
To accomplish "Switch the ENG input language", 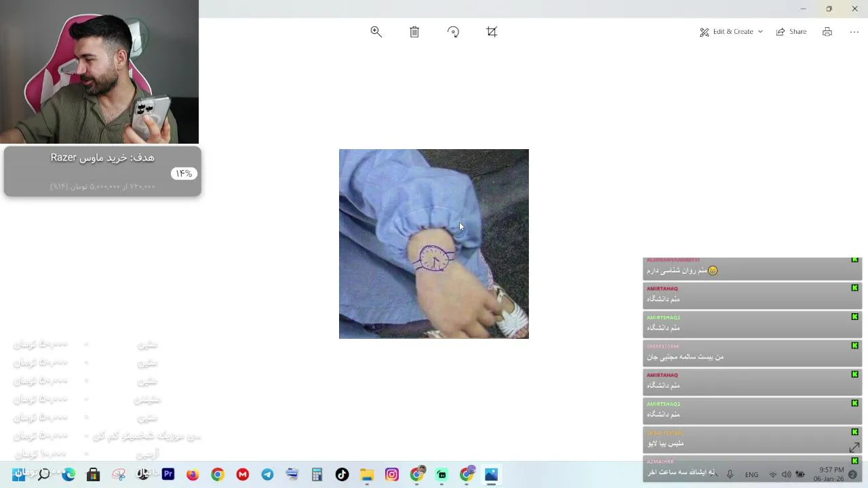I will (x=751, y=474).
